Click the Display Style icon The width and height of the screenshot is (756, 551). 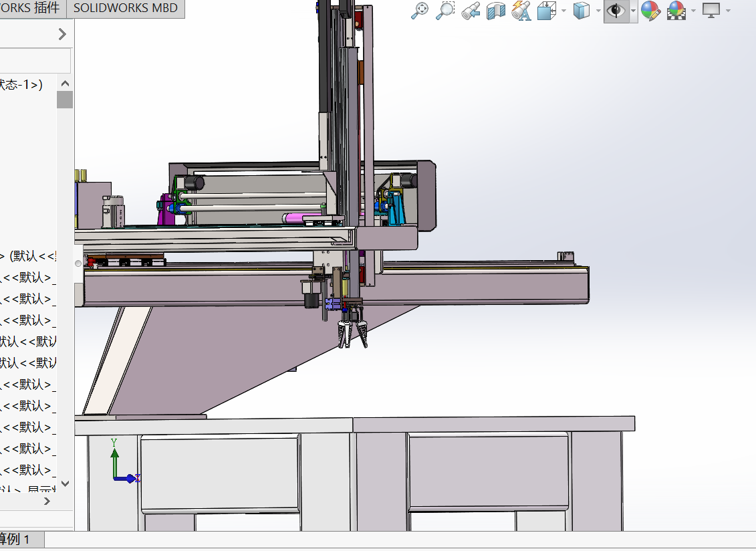[582, 11]
